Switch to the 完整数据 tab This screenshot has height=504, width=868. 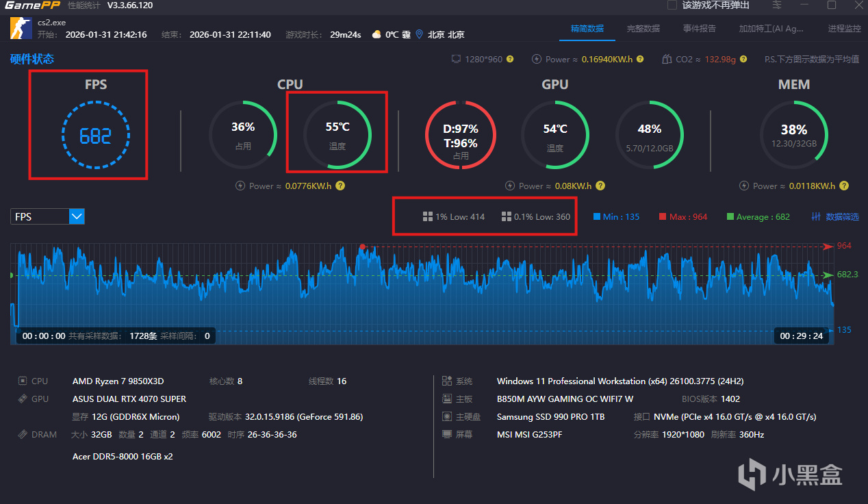tap(643, 29)
